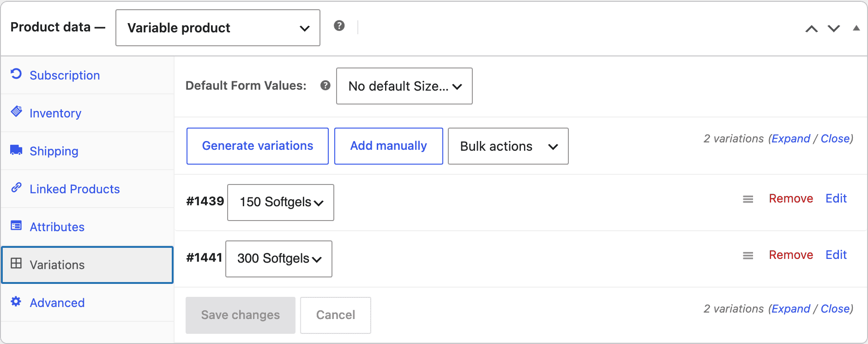This screenshot has width=868, height=344.
Task: Open the 300 Softgels attribute dropdown
Action: (279, 259)
